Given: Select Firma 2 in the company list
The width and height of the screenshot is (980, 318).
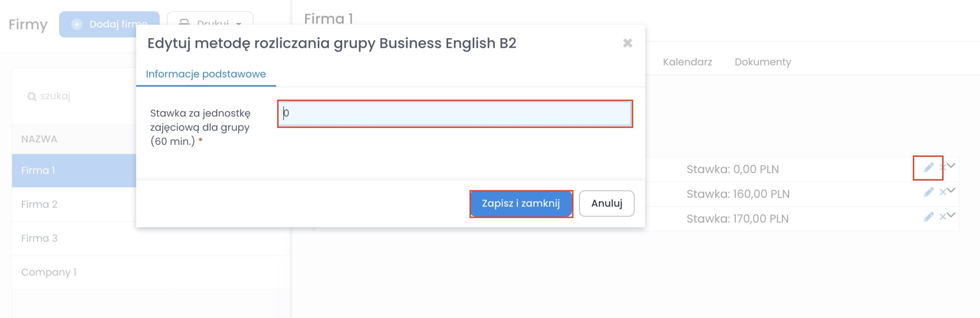Looking at the screenshot, I should click(x=39, y=204).
